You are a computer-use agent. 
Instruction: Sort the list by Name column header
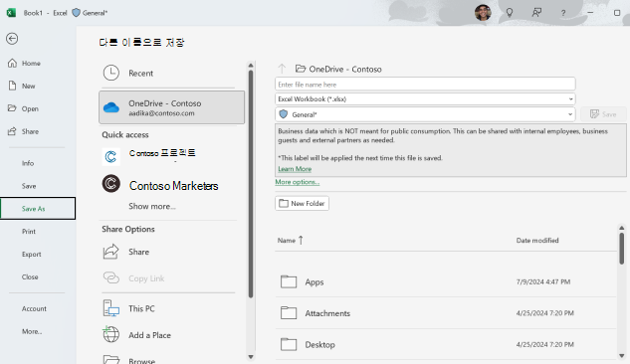coord(287,241)
